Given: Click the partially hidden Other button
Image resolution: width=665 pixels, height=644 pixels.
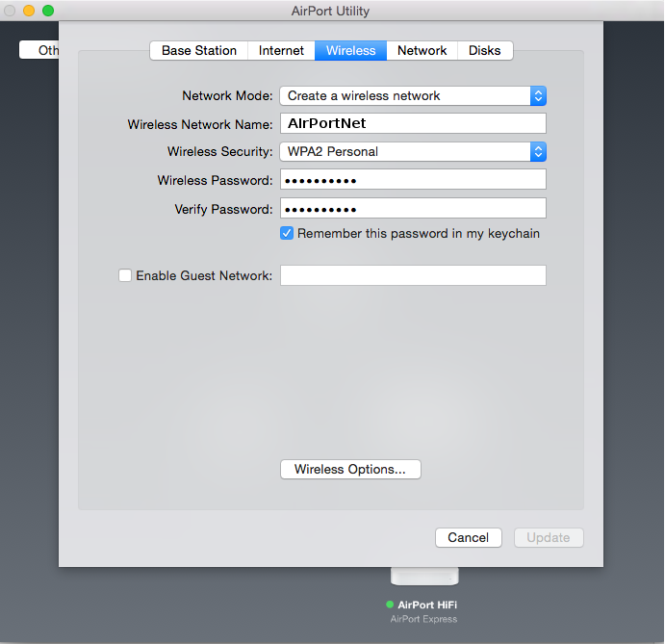Looking at the screenshot, I should (39, 50).
